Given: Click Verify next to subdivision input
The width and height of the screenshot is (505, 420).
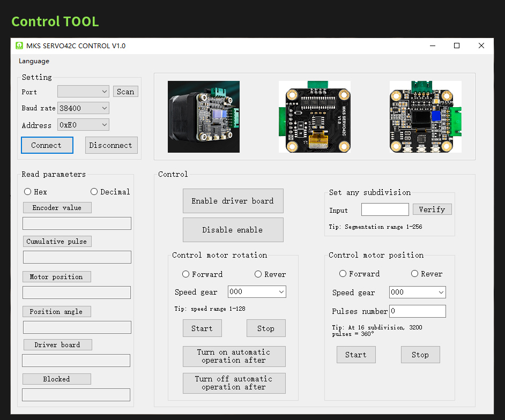Looking at the screenshot, I should coord(432,209).
